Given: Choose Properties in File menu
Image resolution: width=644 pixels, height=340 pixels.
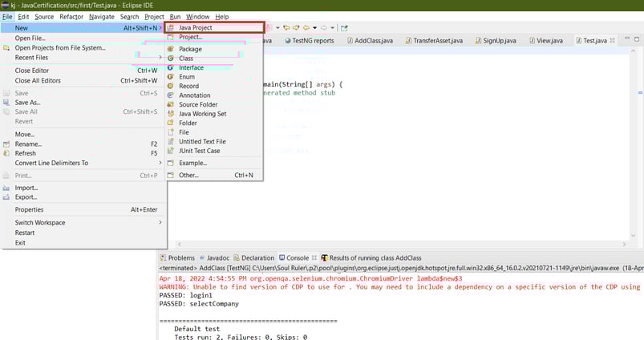Looking at the screenshot, I should [83, 209].
